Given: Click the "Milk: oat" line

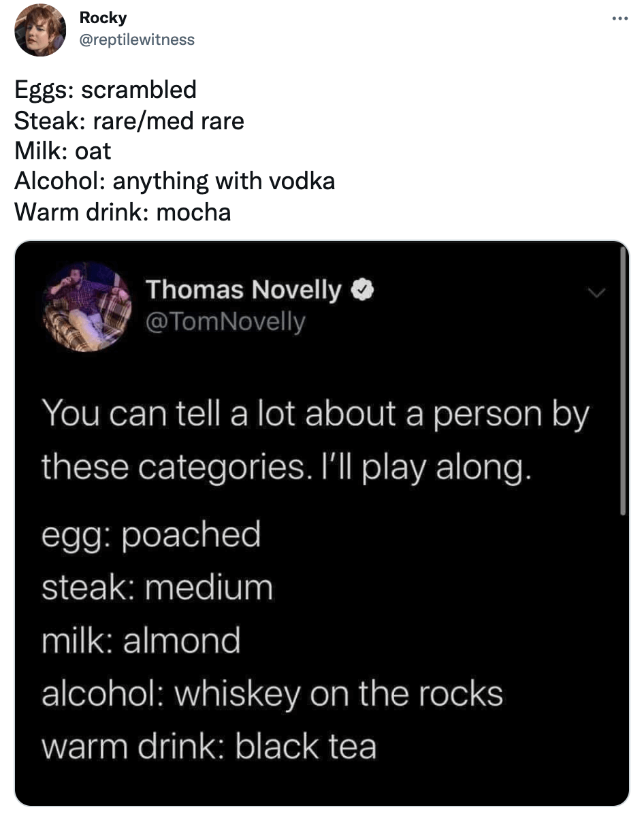Looking at the screenshot, I should point(63,151).
